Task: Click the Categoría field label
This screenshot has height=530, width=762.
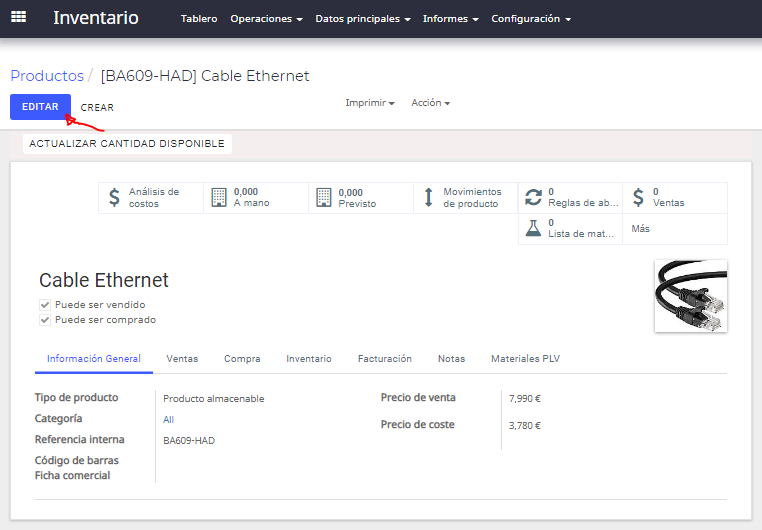Action: [x=58, y=418]
